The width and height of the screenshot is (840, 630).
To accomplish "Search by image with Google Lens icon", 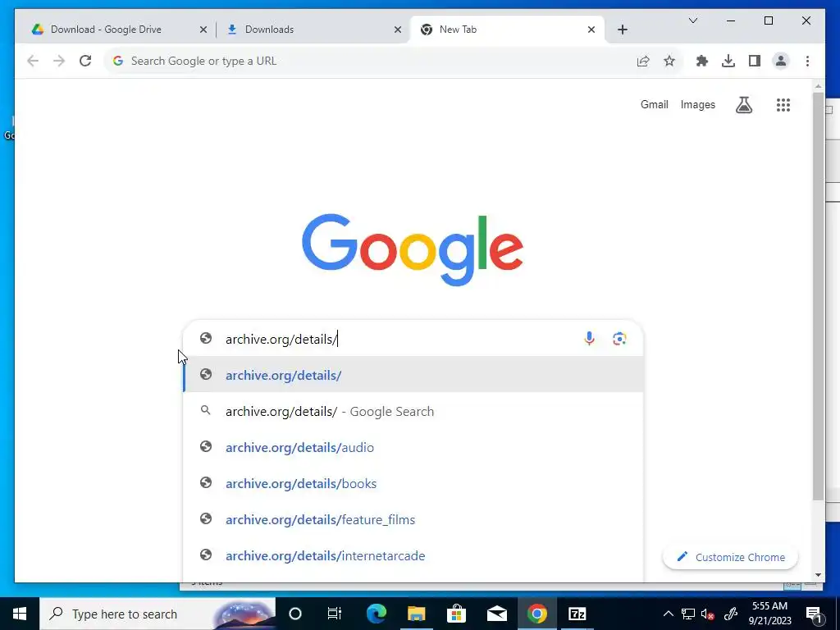I will [x=619, y=339].
